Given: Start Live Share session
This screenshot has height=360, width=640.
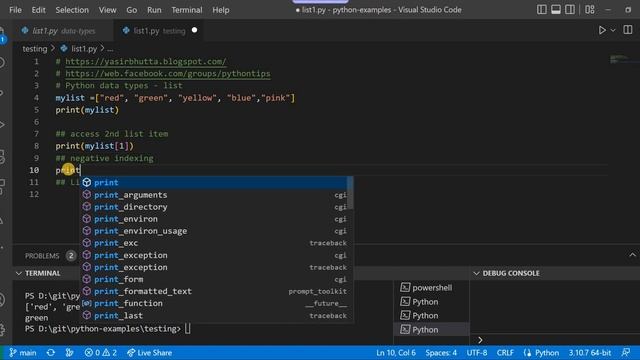Looking at the screenshot, I should click(149, 353).
